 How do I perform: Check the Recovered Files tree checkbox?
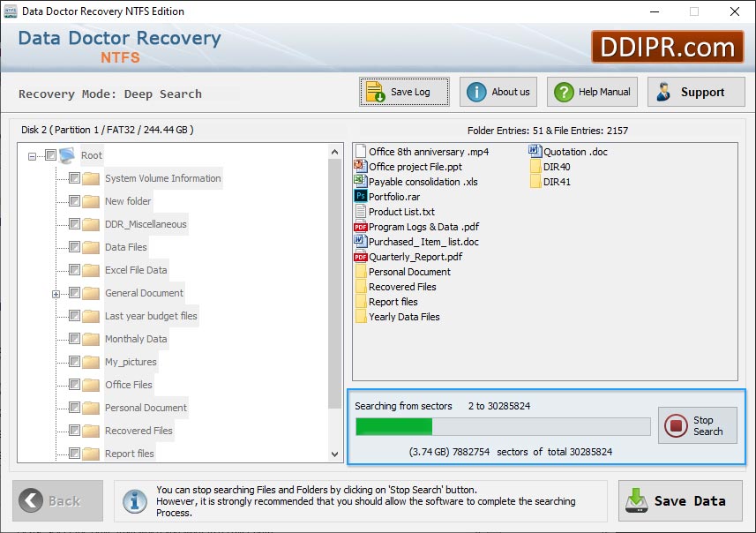[x=74, y=431]
